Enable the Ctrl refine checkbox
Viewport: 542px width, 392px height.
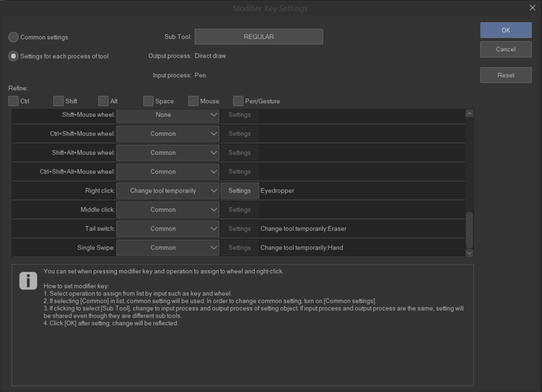[14, 101]
